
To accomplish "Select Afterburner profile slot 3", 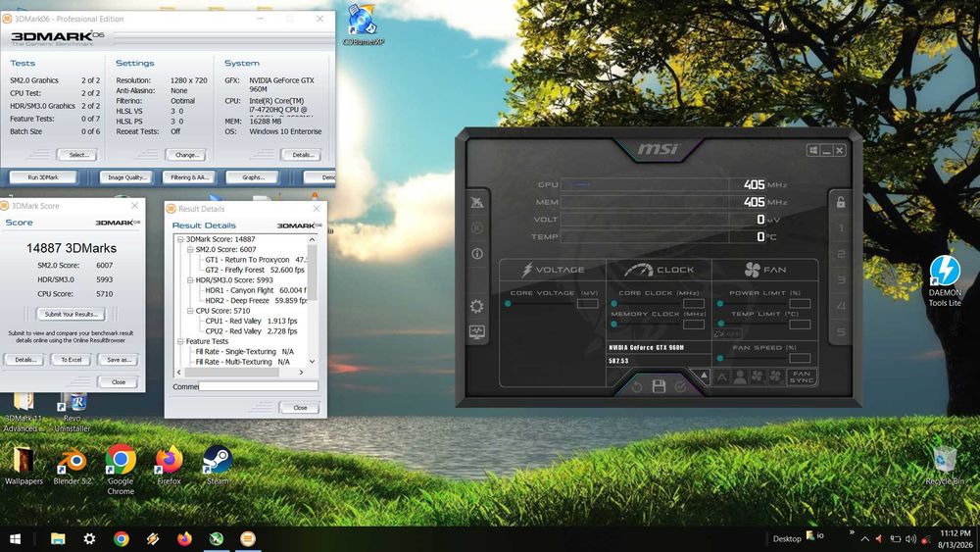I will [x=841, y=280].
